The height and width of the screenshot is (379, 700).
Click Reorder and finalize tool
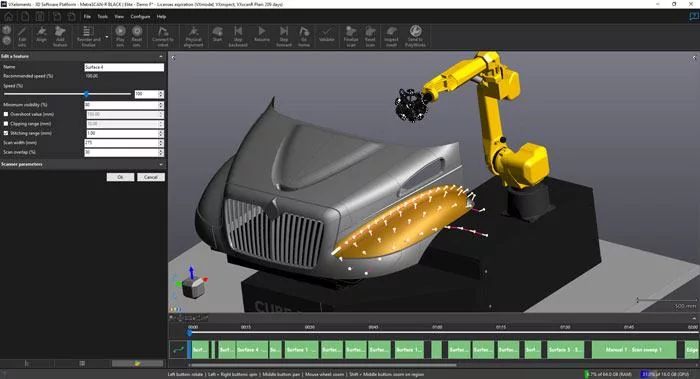click(88, 36)
